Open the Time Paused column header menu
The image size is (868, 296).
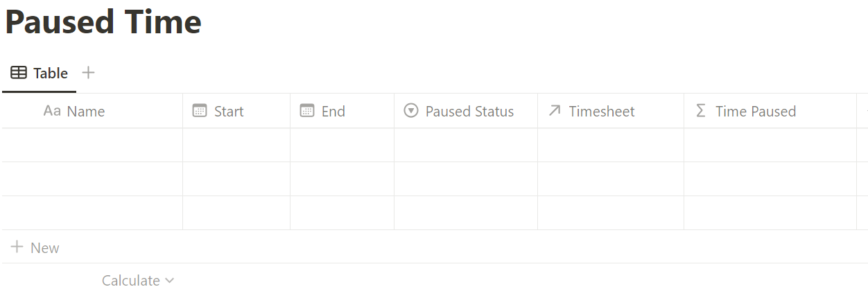coord(770,111)
